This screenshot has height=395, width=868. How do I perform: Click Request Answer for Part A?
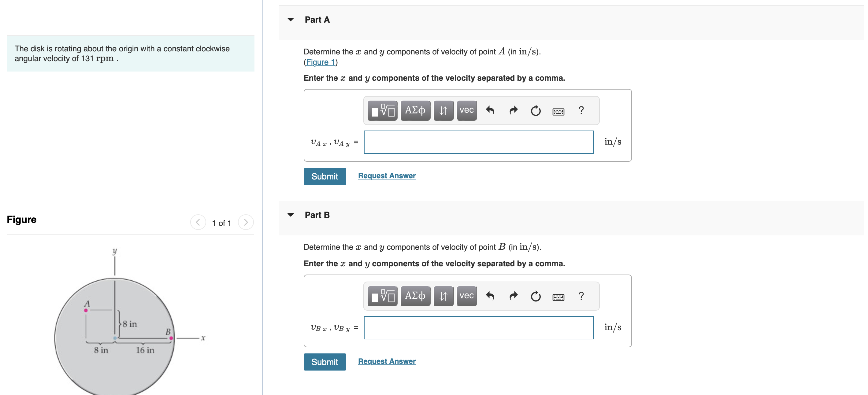tap(387, 175)
